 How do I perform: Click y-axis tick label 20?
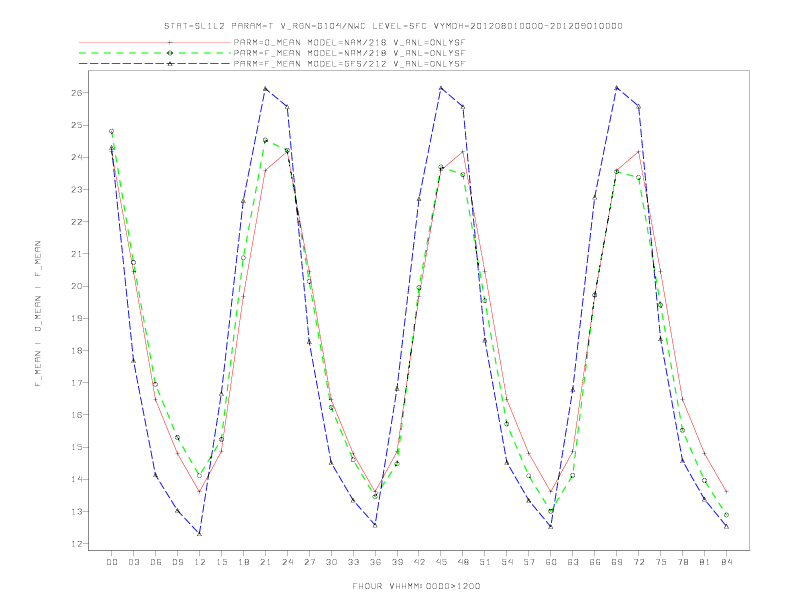pyautogui.click(x=76, y=286)
